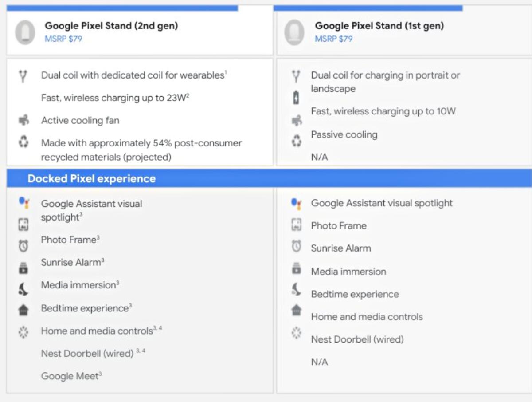Click the Pixel Stand 1st gen product thumbnail

point(294,32)
